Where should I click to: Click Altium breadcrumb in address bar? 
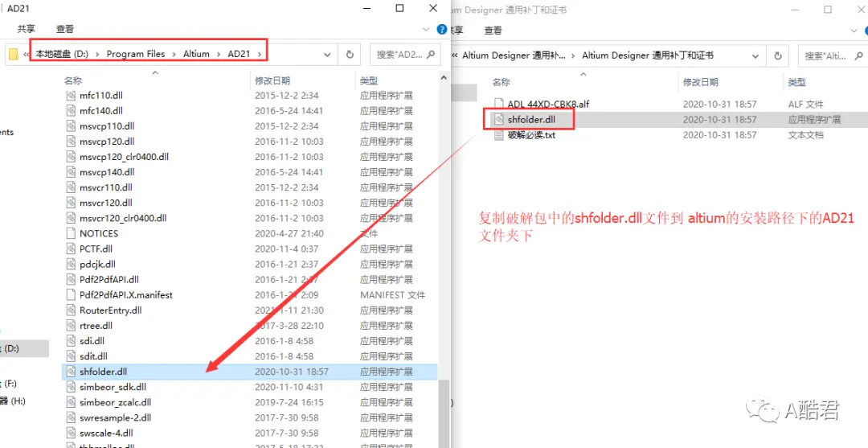pos(197,54)
